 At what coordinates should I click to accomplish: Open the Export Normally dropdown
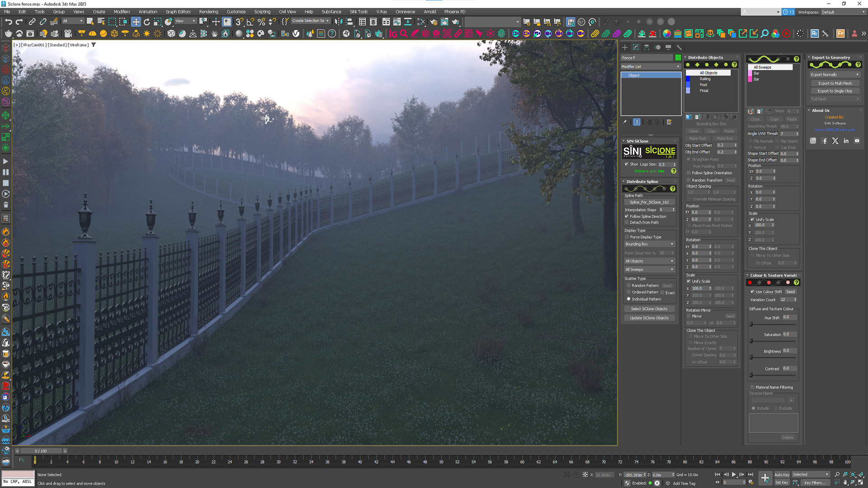pos(835,75)
